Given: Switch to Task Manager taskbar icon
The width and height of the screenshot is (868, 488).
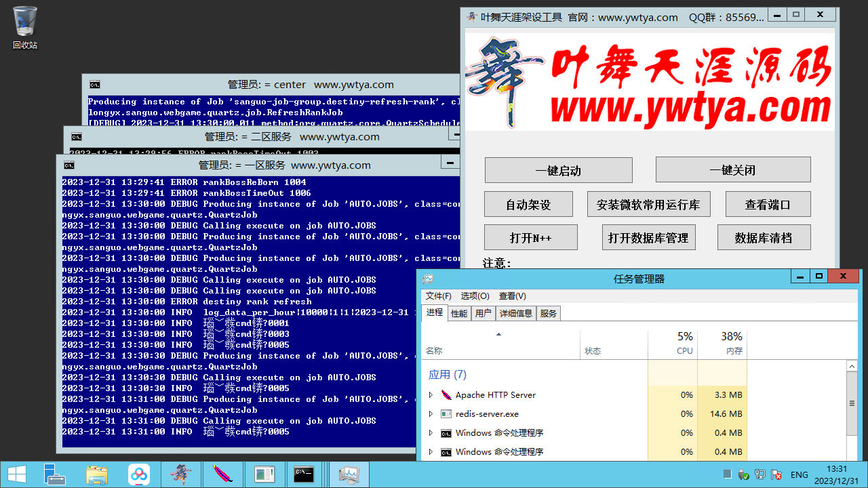Looking at the screenshot, I should click(x=349, y=474).
